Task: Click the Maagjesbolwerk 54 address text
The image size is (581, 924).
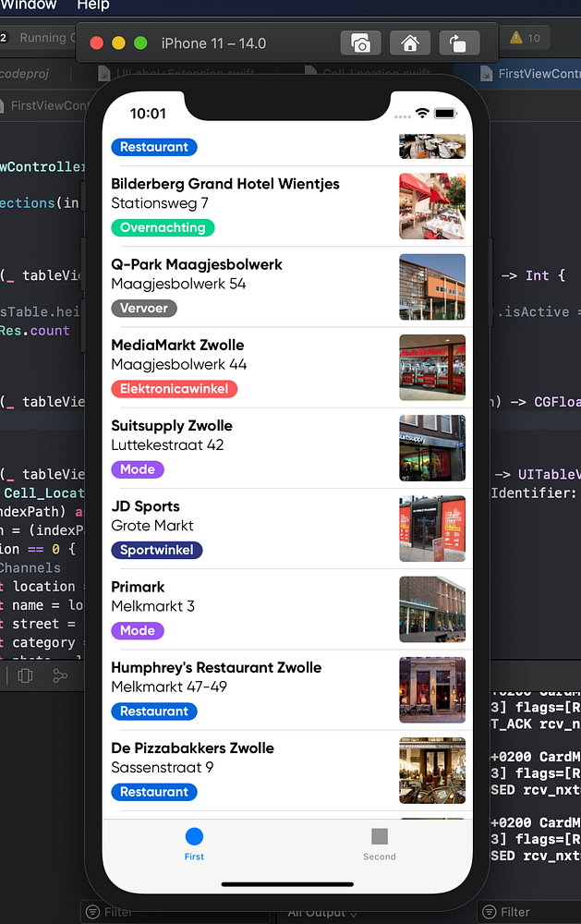Action: pyautogui.click(x=178, y=284)
